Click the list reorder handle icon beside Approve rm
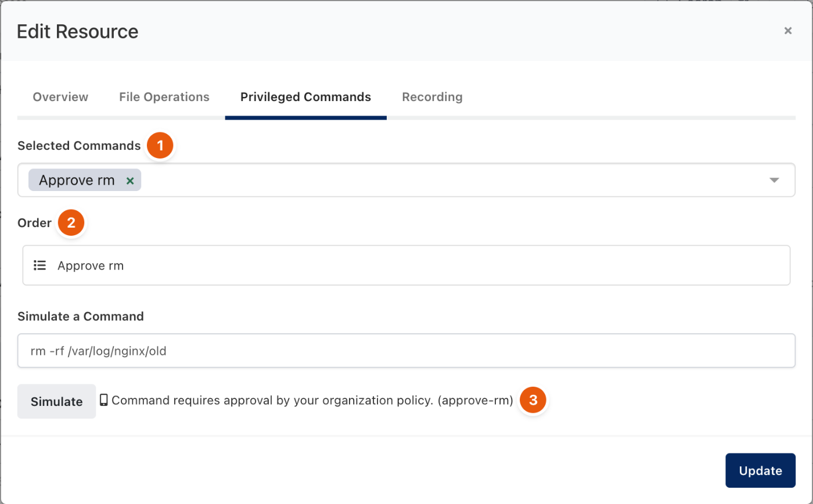This screenshot has width=813, height=504. coord(39,265)
